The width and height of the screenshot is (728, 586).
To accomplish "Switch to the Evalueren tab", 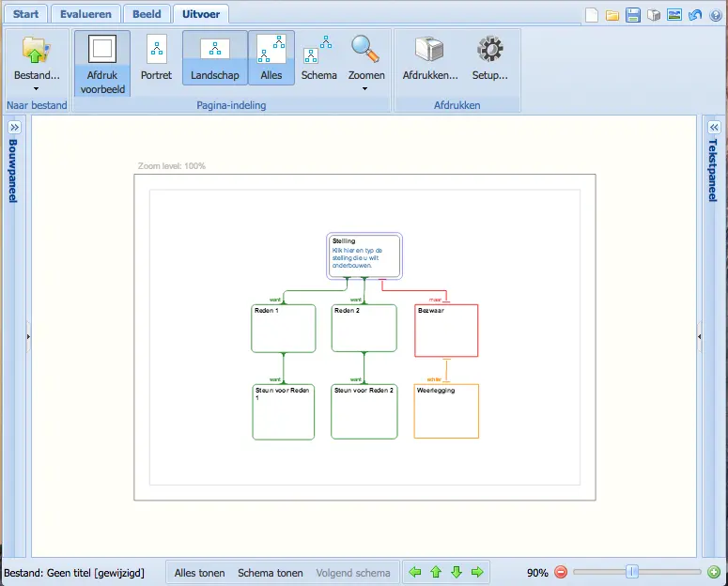I will 85,14.
